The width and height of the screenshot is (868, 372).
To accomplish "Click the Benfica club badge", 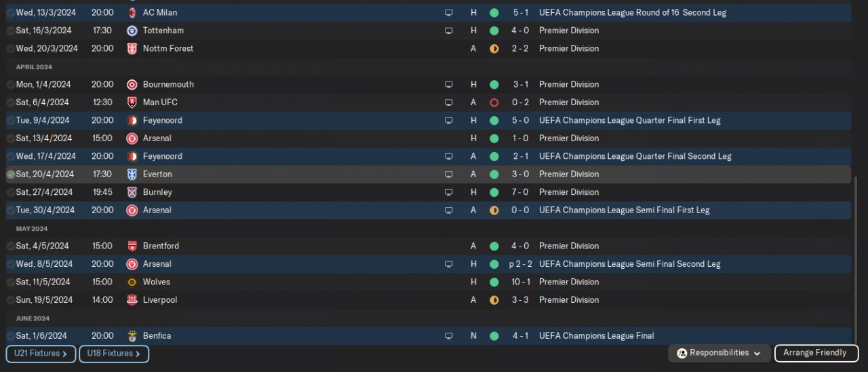I will (x=132, y=336).
